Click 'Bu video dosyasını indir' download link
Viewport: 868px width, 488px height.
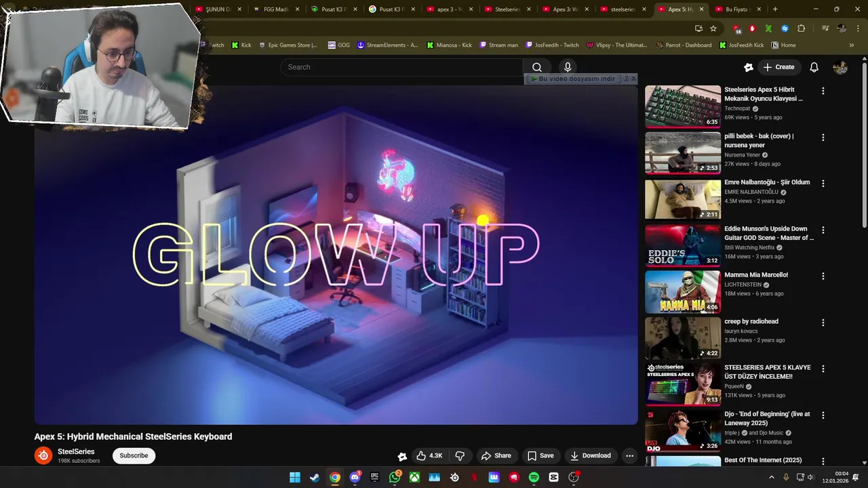pyautogui.click(x=573, y=79)
